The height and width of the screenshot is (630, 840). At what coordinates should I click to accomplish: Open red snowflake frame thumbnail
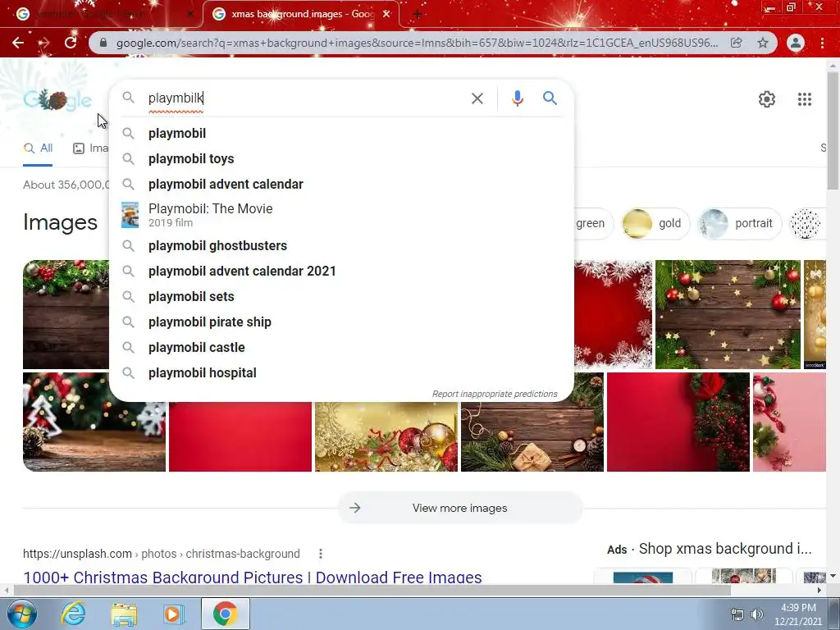click(x=614, y=314)
